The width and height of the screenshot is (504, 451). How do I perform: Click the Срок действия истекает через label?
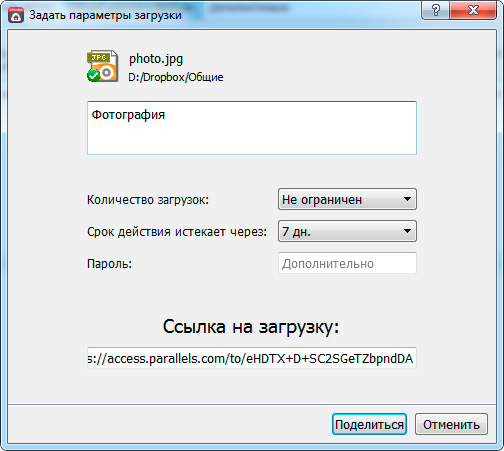tap(177, 231)
